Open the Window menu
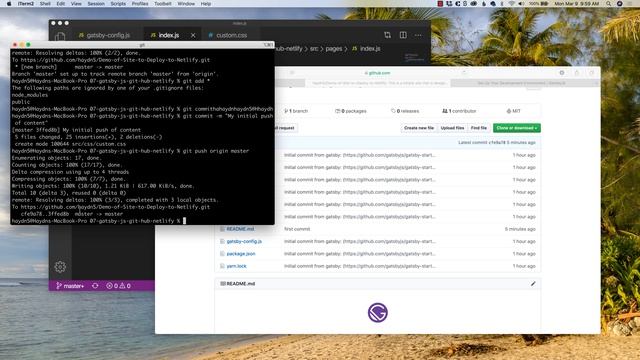Screen dimensions: 640x360 tap(186, 4)
